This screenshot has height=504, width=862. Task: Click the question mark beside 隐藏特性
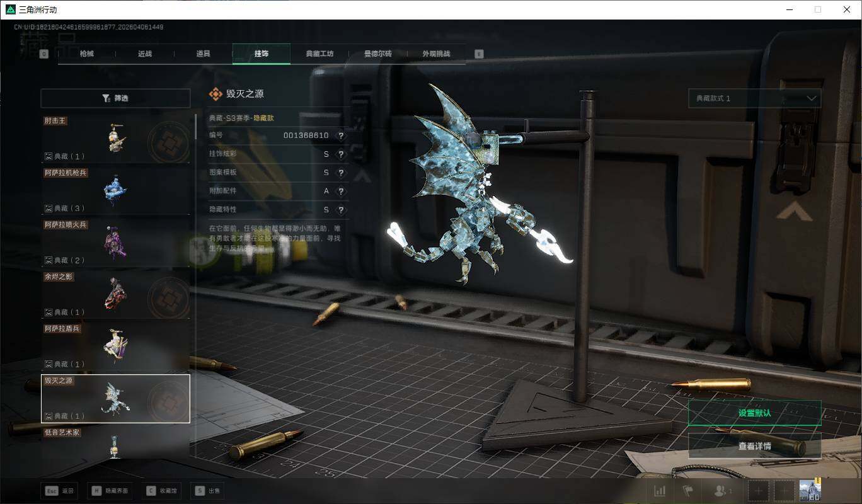(x=341, y=210)
